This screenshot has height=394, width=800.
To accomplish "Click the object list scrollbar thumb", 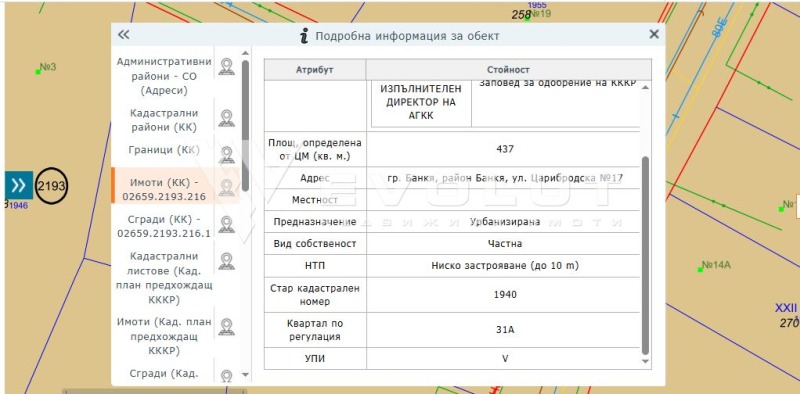I will pos(245,126).
